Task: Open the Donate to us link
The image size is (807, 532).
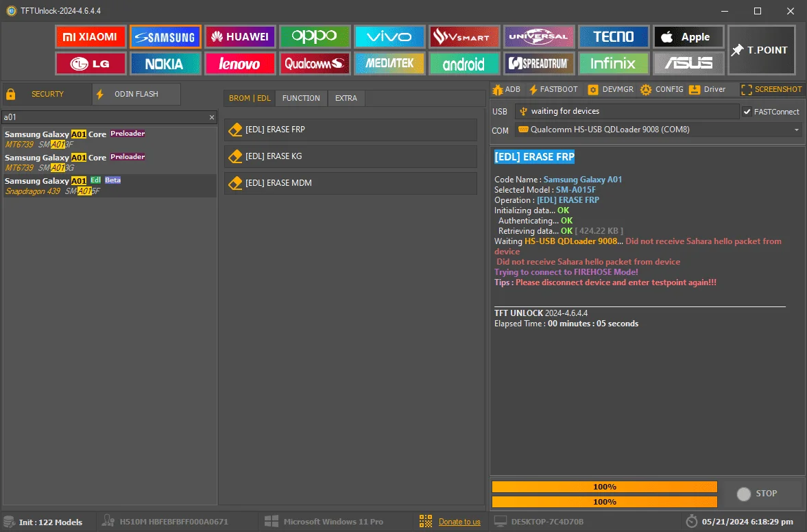Action: point(459,522)
